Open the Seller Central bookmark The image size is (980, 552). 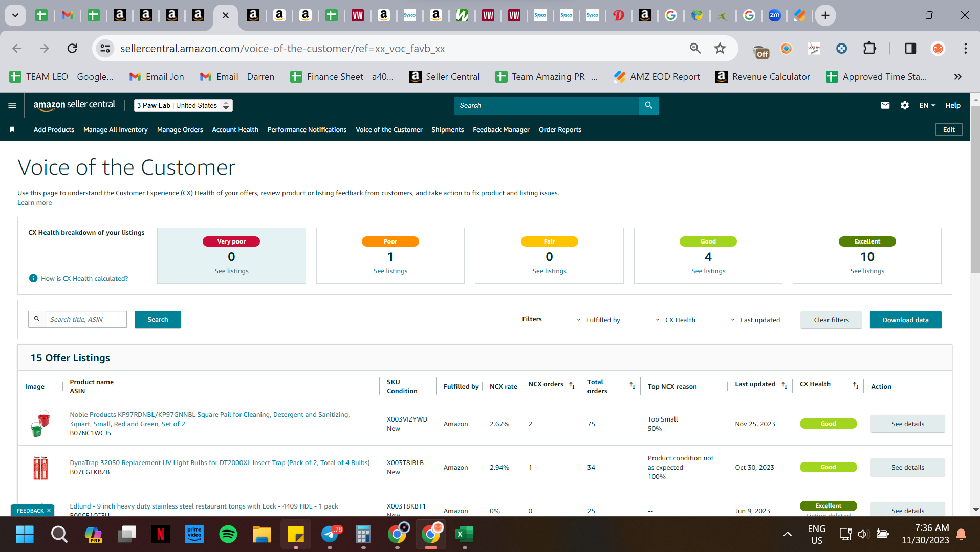tap(445, 77)
